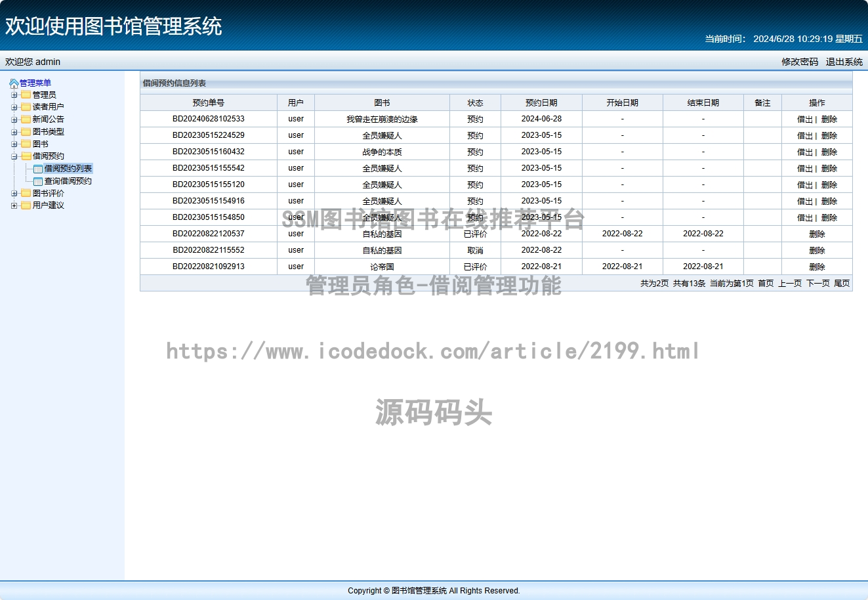This screenshot has width=868, height=600.
Task: Expand the 图书 tree node
Action: click(x=14, y=144)
